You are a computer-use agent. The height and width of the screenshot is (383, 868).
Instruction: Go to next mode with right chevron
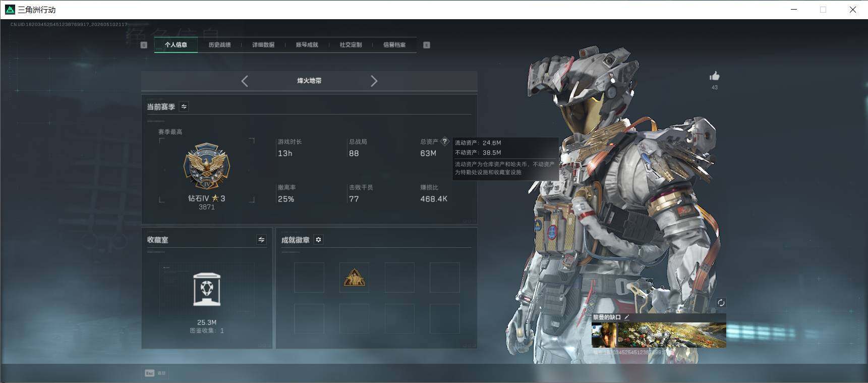point(374,81)
